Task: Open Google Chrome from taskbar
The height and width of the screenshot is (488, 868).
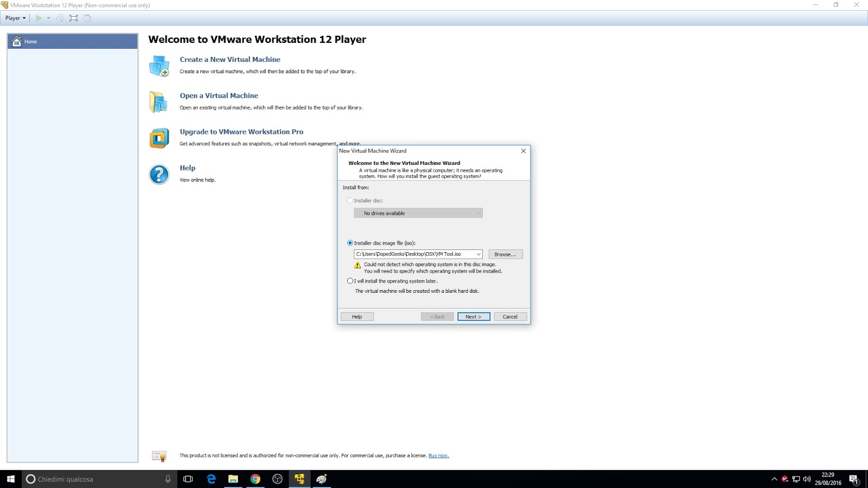Action: tap(256, 479)
